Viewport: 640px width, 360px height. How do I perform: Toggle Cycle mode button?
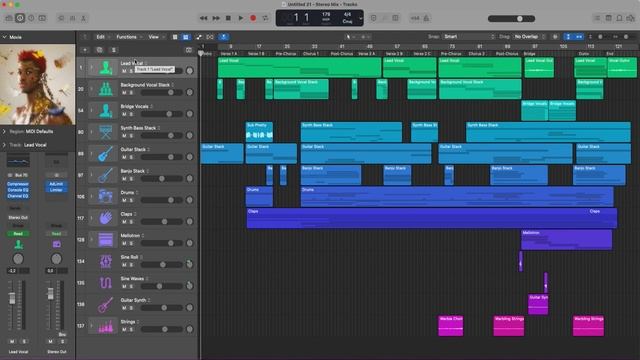[265, 18]
